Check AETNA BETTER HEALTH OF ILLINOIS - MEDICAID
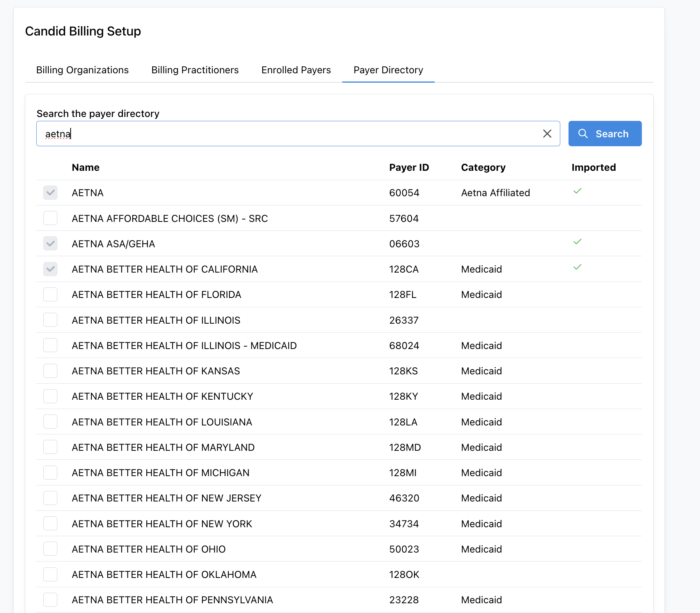The width and height of the screenshot is (700, 613). [50, 345]
